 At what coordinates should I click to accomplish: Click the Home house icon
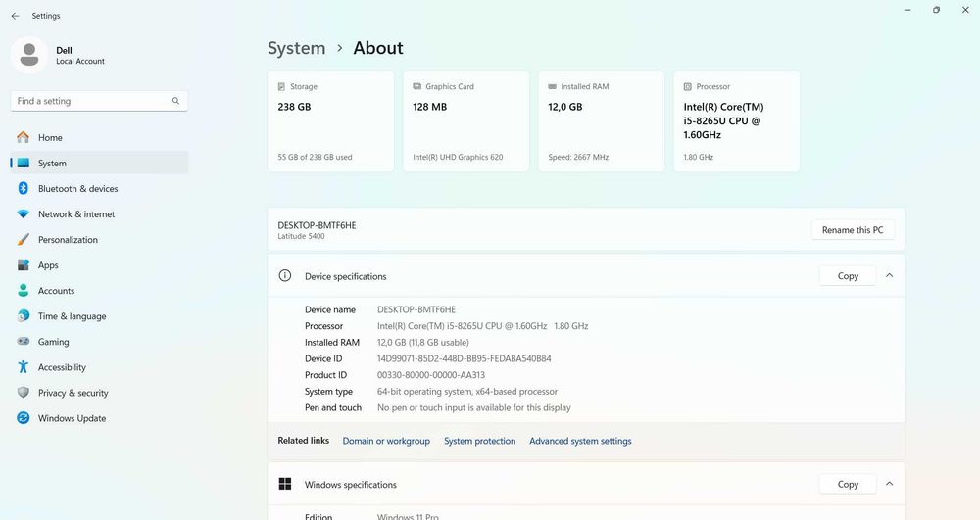click(x=24, y=137)
